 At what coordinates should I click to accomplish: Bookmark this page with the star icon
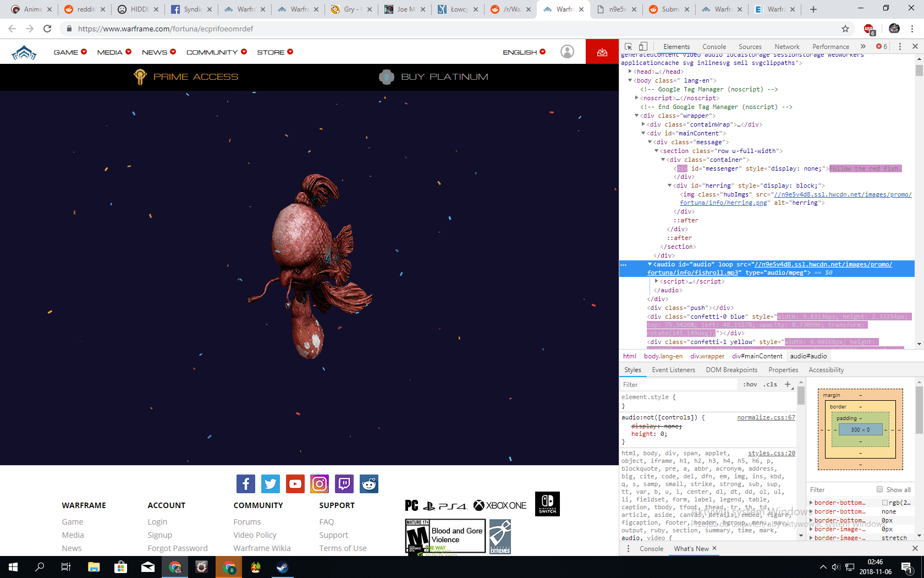(x=845, y=29)
